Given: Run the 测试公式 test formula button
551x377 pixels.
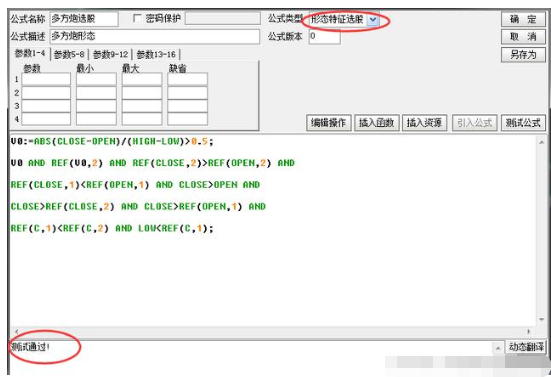Looking at the screenshot, I should tap(523, 123).
